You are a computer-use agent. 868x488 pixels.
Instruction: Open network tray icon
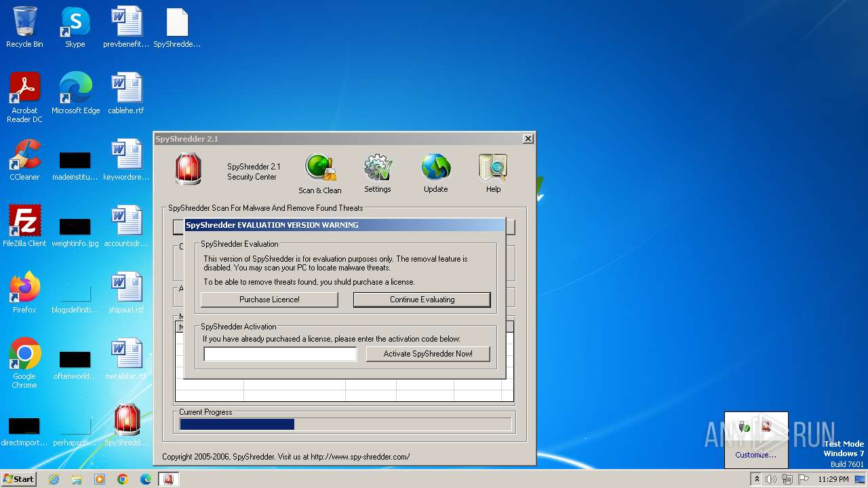(x=787, y=479)
